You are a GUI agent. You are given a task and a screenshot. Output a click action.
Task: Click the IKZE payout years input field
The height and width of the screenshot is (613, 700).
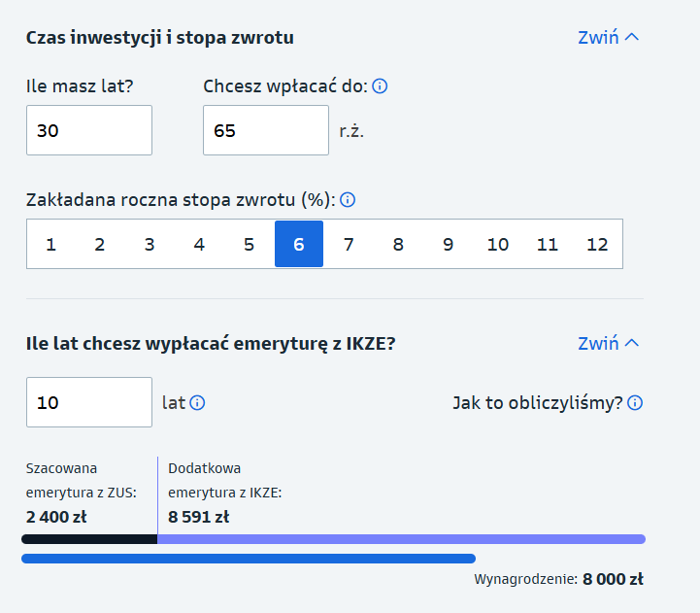click(x=89, y=402)
